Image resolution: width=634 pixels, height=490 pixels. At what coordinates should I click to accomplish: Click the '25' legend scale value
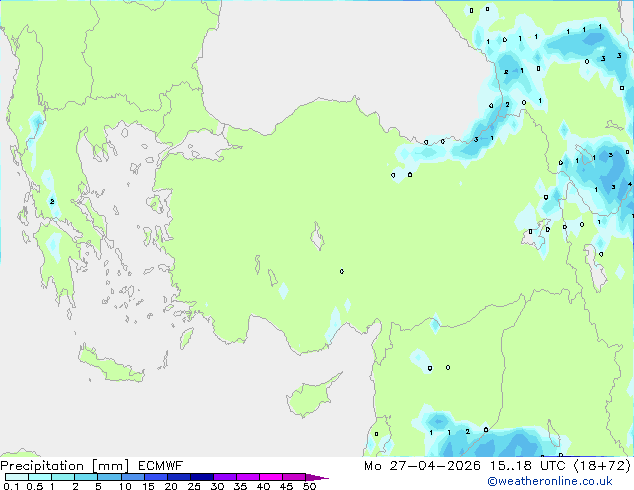[194, 486]
